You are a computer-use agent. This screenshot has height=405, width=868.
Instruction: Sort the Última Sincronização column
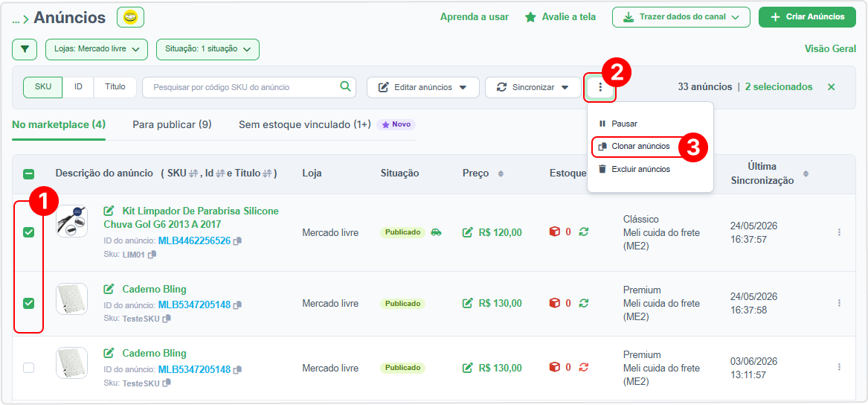tap(806, 174)
